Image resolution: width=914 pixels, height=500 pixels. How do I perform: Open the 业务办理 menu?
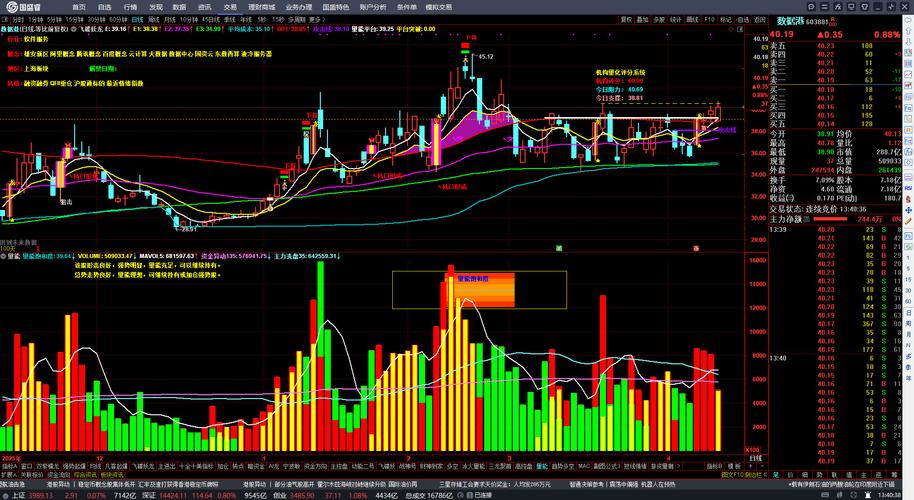click(298, 7)
